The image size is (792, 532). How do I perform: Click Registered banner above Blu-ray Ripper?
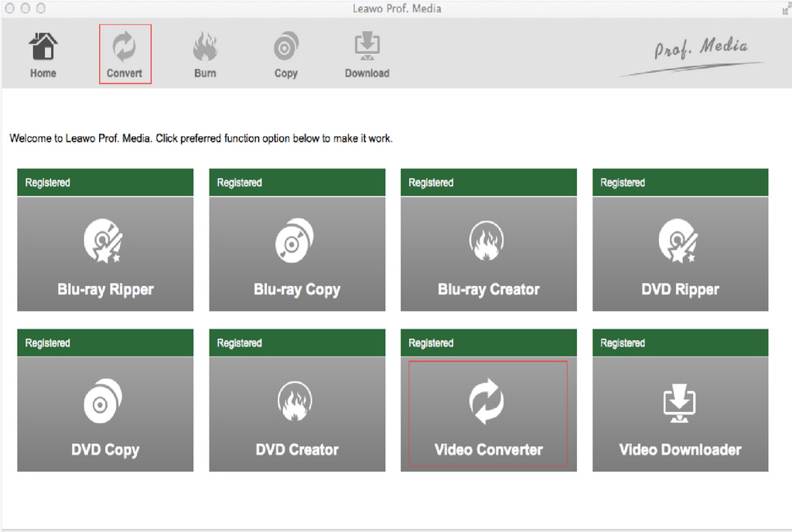pos(105,182)
